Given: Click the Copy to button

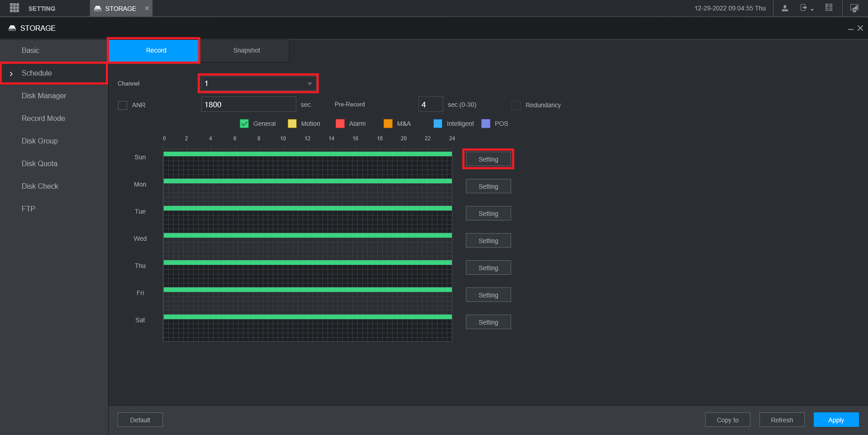Looking at the screenshot, I should 727,420.
